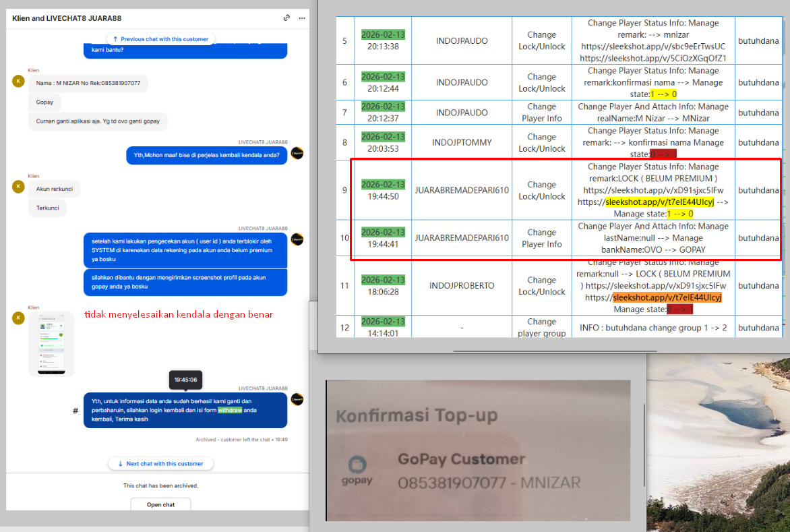Open the customer's phone screenshot thumbnail
The width and height of the screenshot is (790, 532).
[x=51, y=344]
